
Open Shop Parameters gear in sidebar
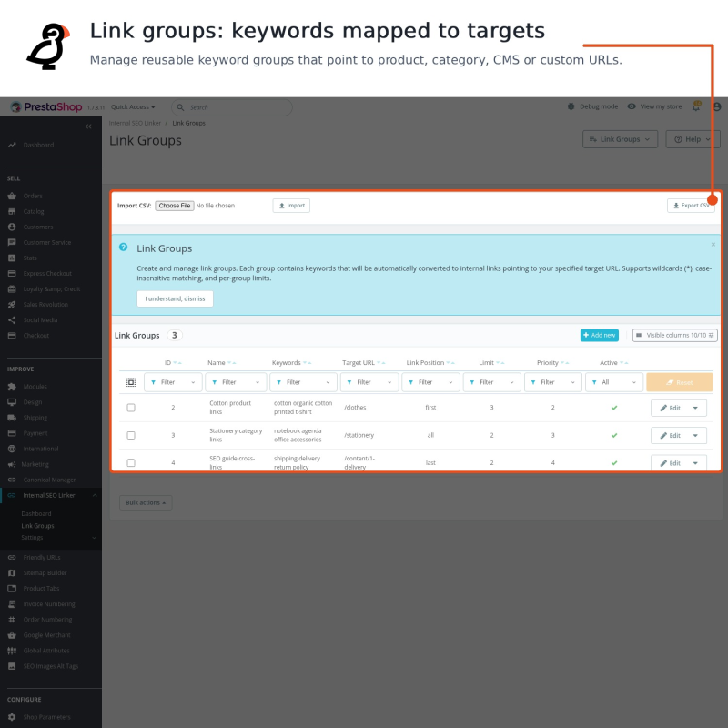pos(12,717)
